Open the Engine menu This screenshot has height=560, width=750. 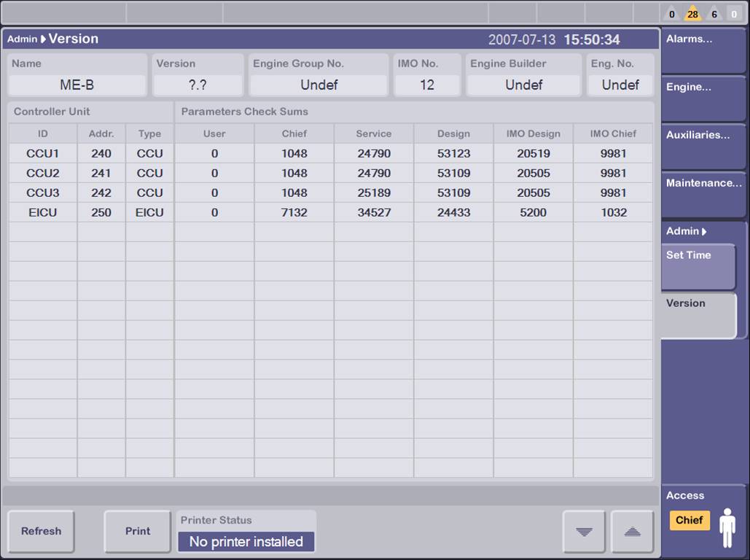click(703, 98)
